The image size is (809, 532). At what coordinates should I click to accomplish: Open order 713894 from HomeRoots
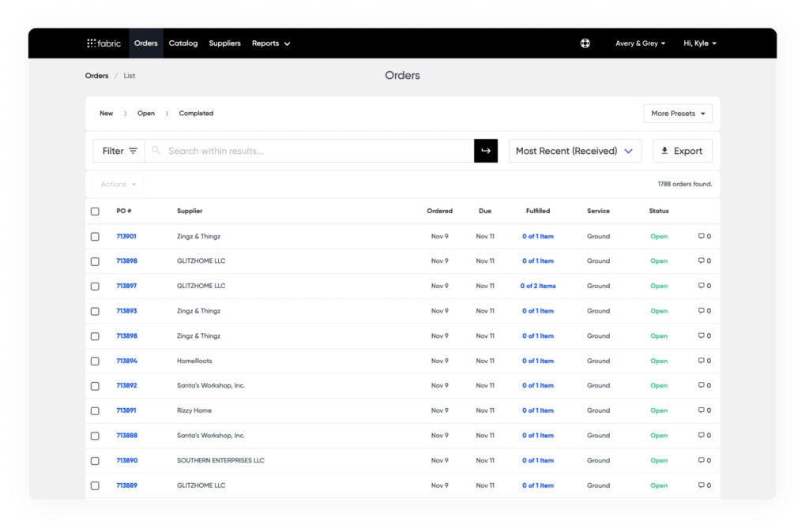click(x=126, y=360)
